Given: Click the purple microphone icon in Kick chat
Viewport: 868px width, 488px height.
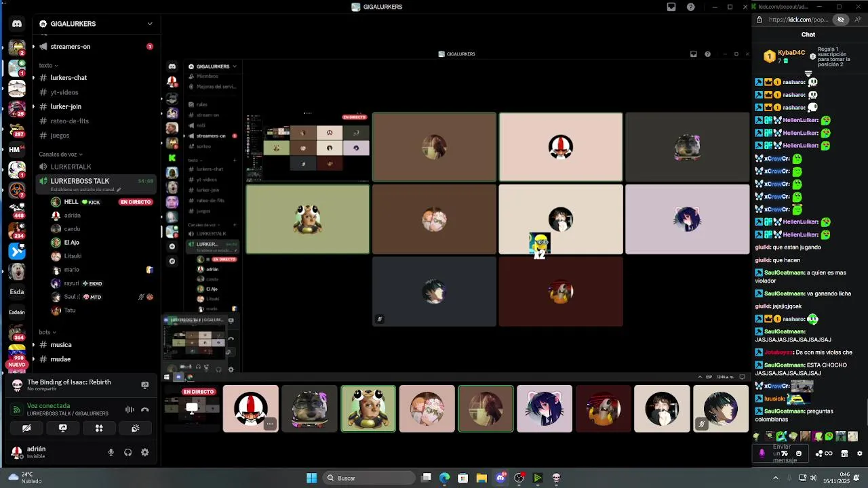Looking at the screenshot, I should (762, 453).
